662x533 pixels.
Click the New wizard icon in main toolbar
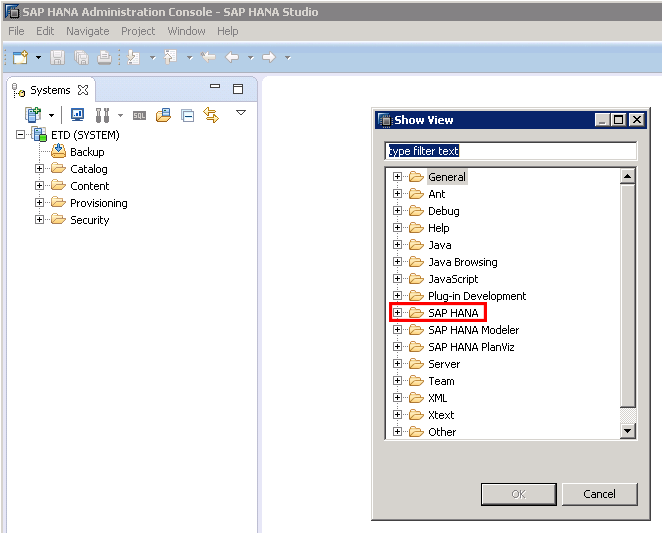[20, 57]
